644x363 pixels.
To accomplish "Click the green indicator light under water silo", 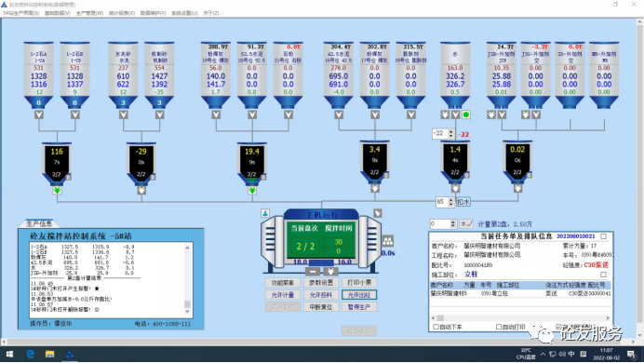I will (x=466, y=114).
